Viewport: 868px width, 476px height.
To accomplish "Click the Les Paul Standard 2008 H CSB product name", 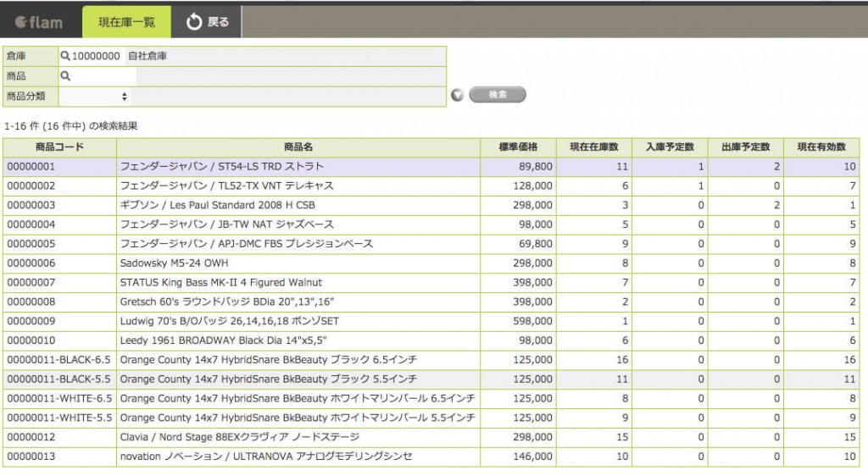I will [218, 205].
